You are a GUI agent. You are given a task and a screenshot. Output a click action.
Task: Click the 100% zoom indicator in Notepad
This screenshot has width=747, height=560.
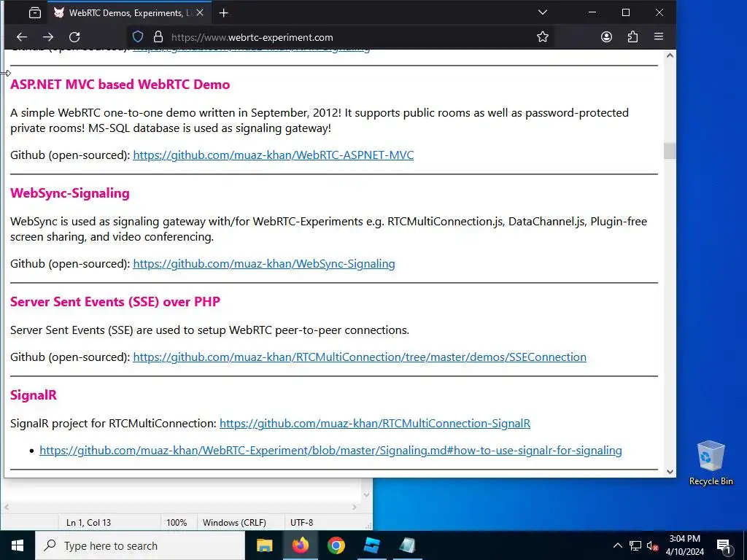[177, 522]
